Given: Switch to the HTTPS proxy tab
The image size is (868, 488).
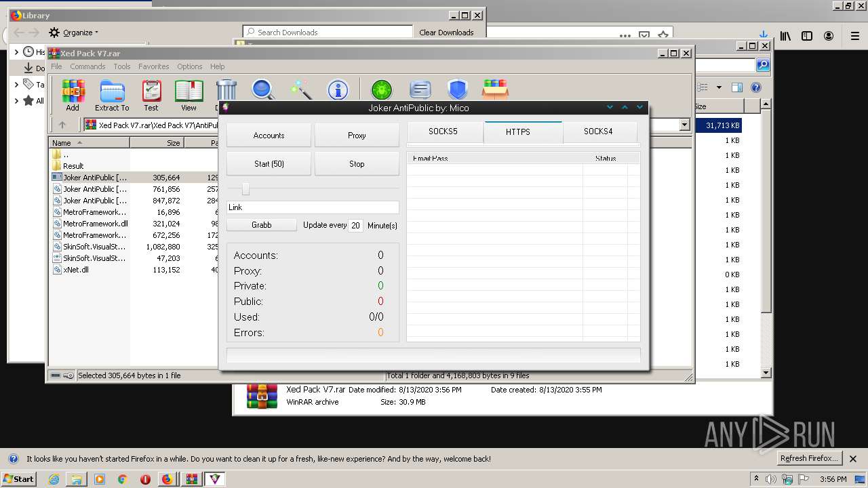Looking at the screenshot, I should [523, 132].
